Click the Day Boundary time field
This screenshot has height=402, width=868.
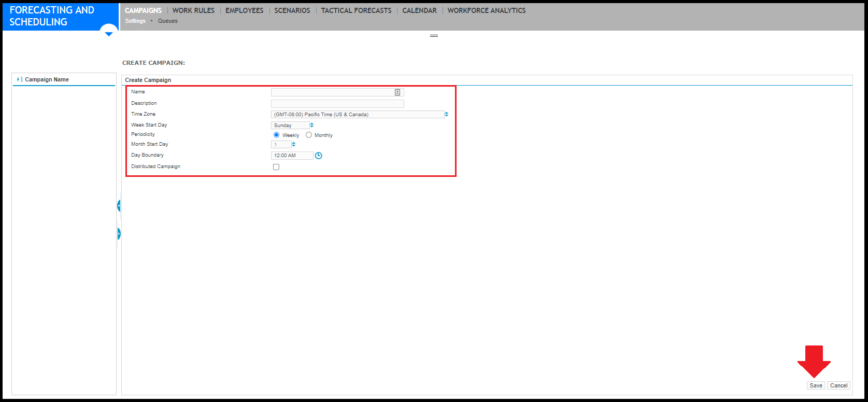click(x=292, y=156)
